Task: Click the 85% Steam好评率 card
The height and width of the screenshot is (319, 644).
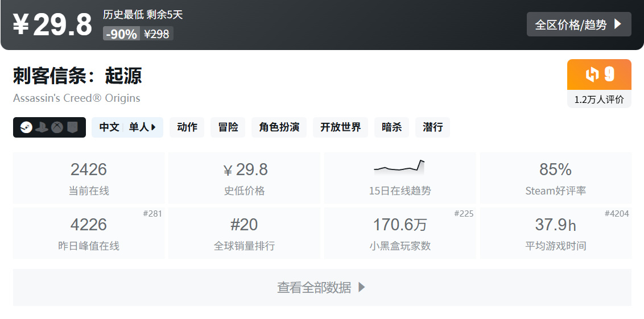Action: [x=556, y=178]
